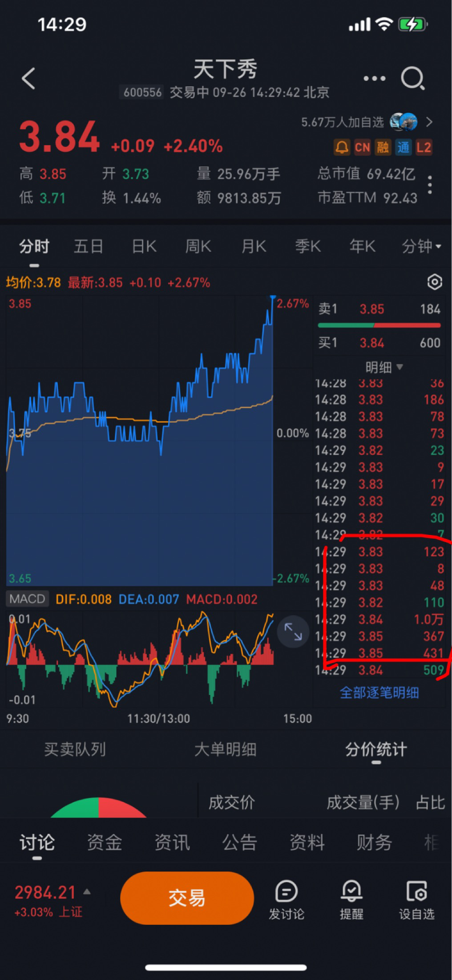Viewport: 452px width, 980px height.
Task: Tap the 融 margin badge
Action: click(x=383, y=147)
